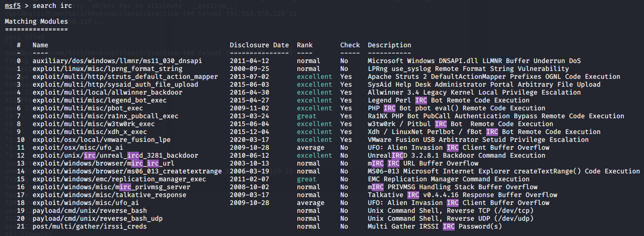Select module exploit/multi/http/sysaid_auth_file_upload
The width and height of the screenshot is (644, 236).
[115, 85]
